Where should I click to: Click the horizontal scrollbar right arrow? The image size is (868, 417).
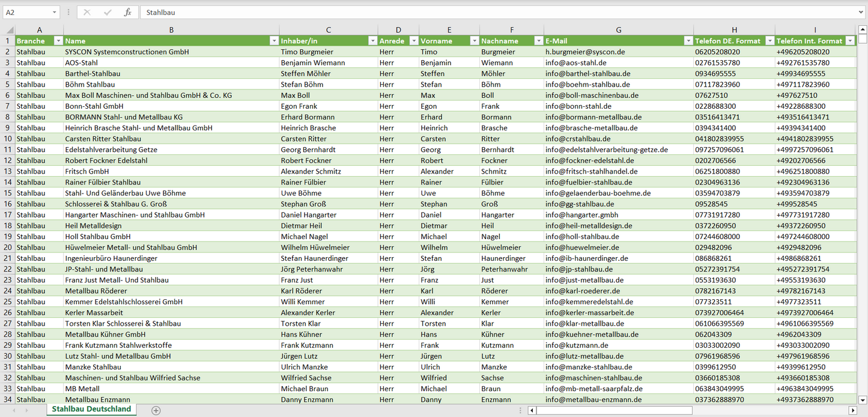[x=852, y=410]
